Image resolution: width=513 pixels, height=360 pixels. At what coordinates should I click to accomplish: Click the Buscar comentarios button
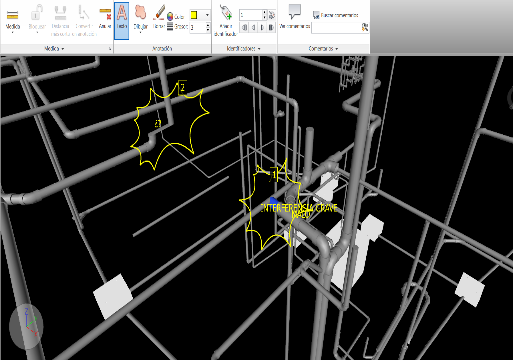click(335, 15)
